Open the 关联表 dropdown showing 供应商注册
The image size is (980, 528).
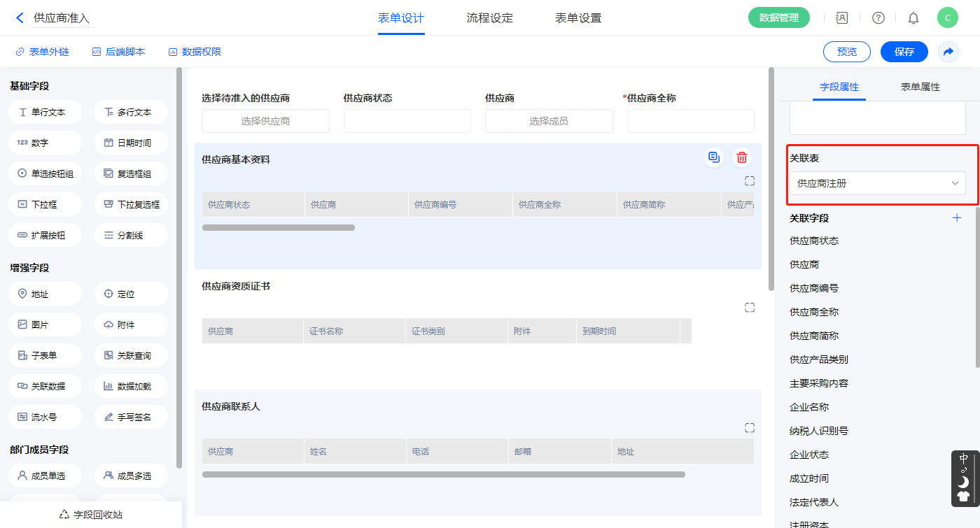click(877, 183)
